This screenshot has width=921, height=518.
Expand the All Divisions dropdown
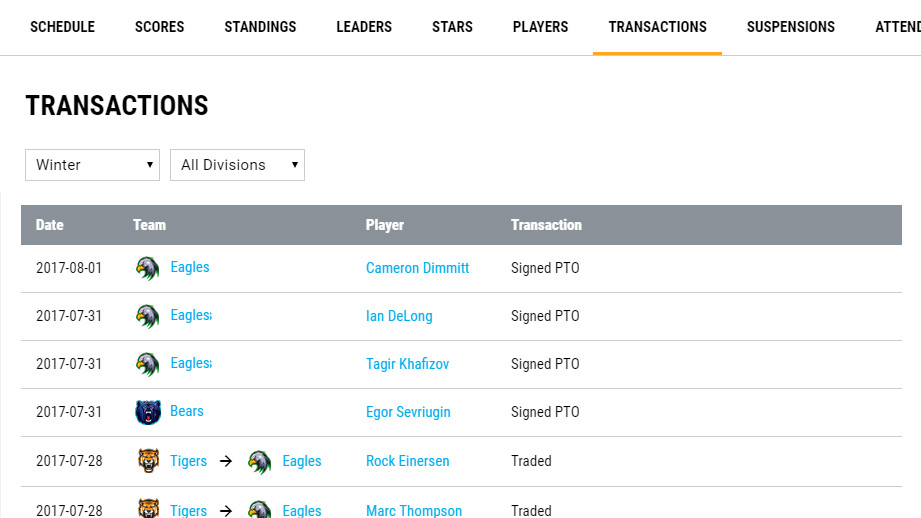point(237,165)
